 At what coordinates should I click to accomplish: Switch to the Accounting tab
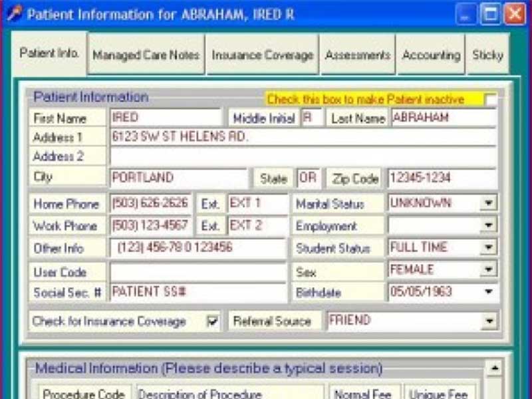tap(431, 55)
